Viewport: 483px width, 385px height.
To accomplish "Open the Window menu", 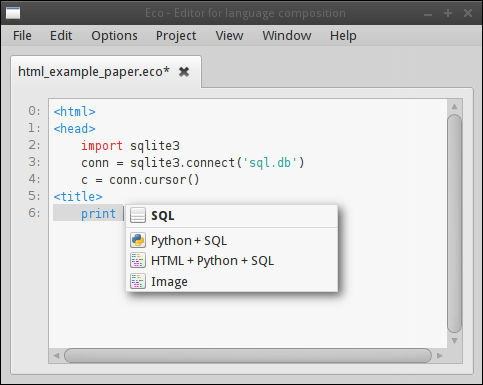I will 287,36.
